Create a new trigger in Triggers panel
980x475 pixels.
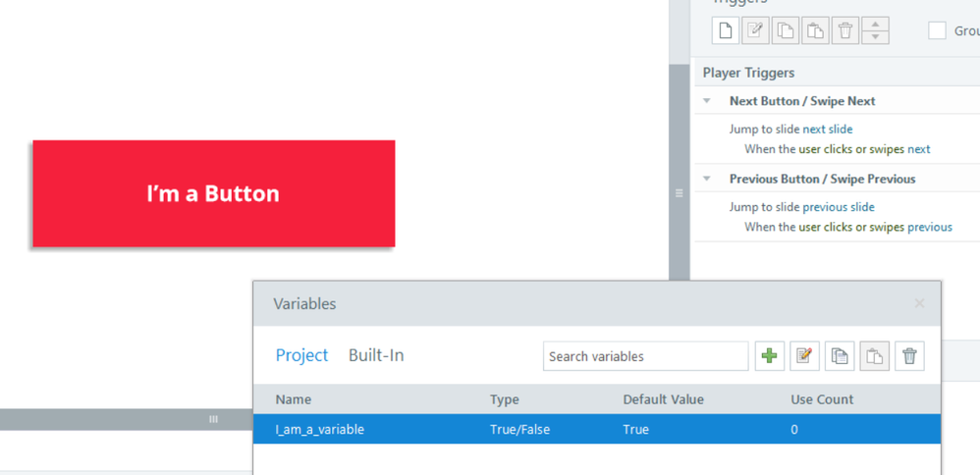(x=726, y=30)
